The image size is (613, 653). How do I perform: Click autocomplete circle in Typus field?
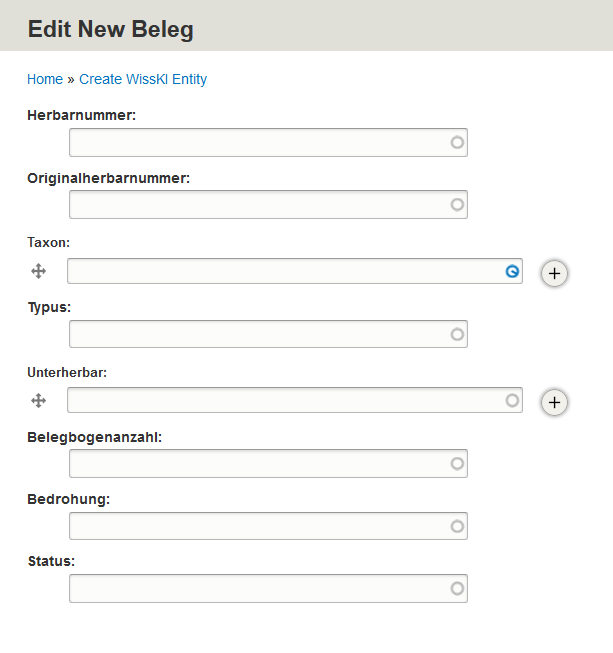pos(457,334)
